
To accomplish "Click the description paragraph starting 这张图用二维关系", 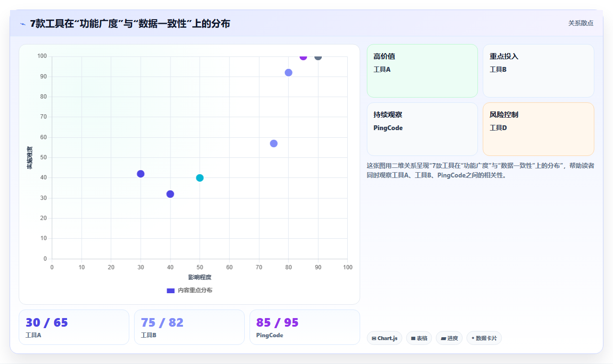I will click(x=480, y=170).
